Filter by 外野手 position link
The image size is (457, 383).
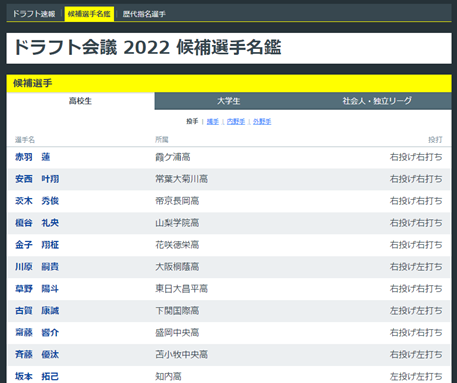[262, 122]
